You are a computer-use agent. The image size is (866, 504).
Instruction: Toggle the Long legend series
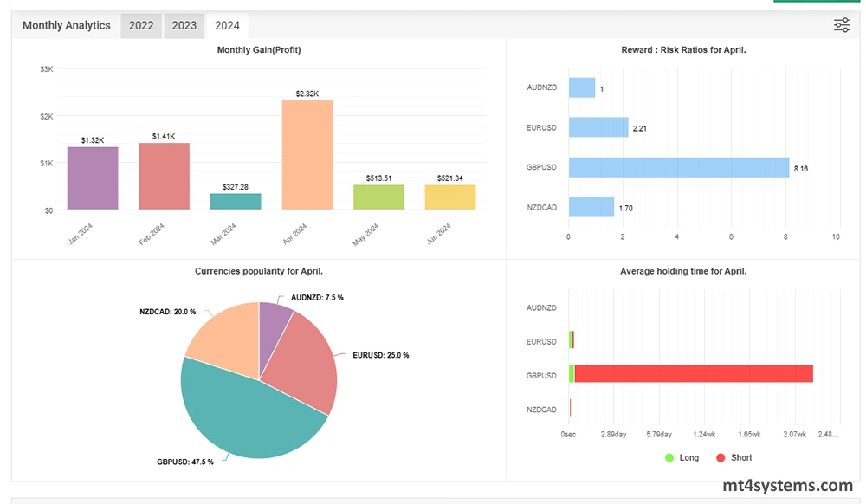point(679,457)
